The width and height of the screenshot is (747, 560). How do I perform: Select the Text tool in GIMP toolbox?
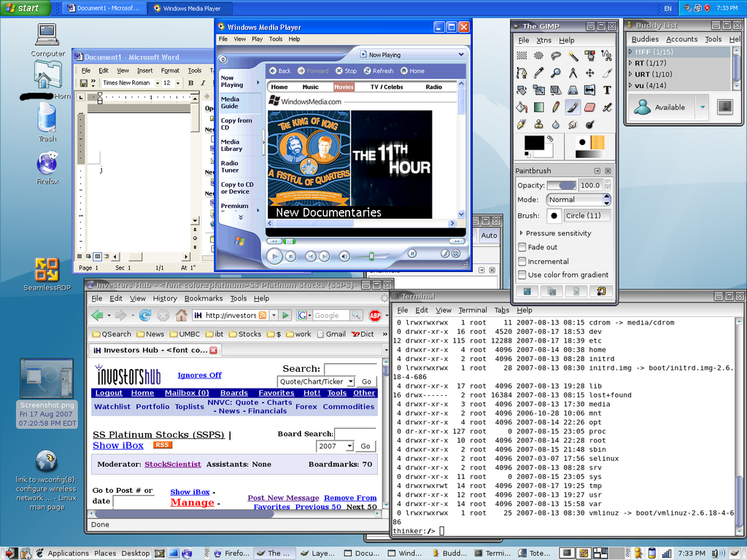[607, 90]
